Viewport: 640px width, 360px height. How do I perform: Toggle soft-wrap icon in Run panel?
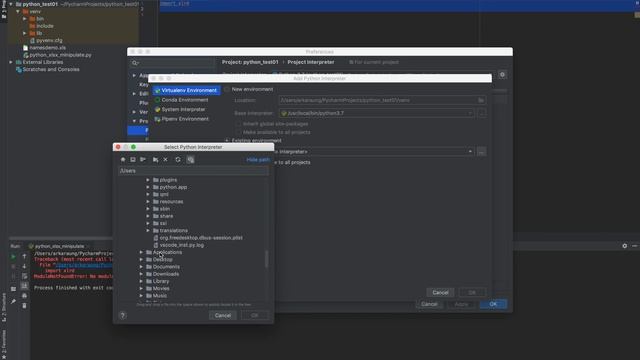[24, 276]
